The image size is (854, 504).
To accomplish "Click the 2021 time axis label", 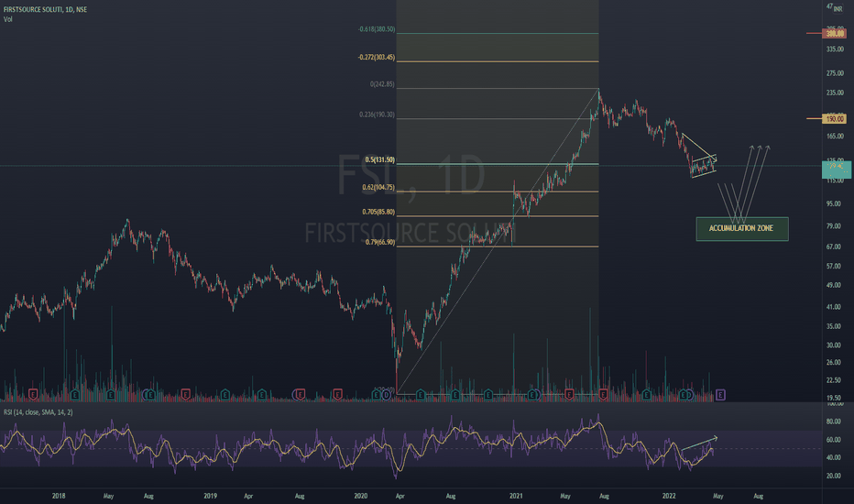I will 516,496.
